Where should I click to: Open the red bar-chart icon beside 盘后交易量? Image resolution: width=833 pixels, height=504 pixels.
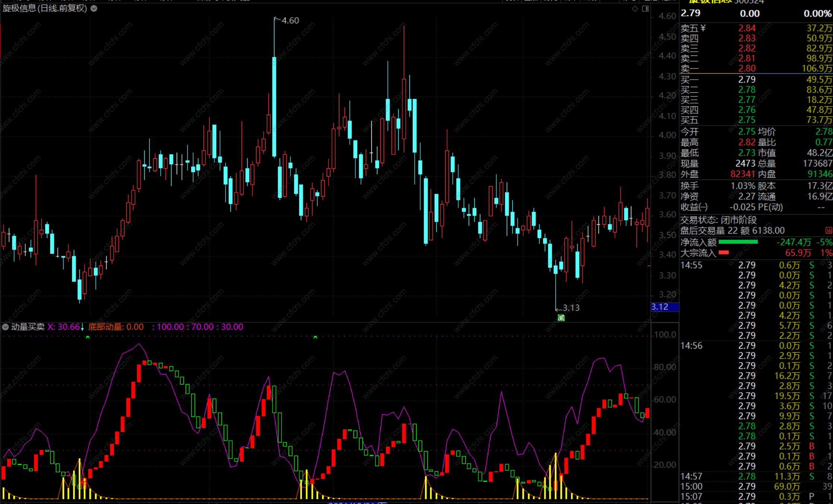(829, 231)
